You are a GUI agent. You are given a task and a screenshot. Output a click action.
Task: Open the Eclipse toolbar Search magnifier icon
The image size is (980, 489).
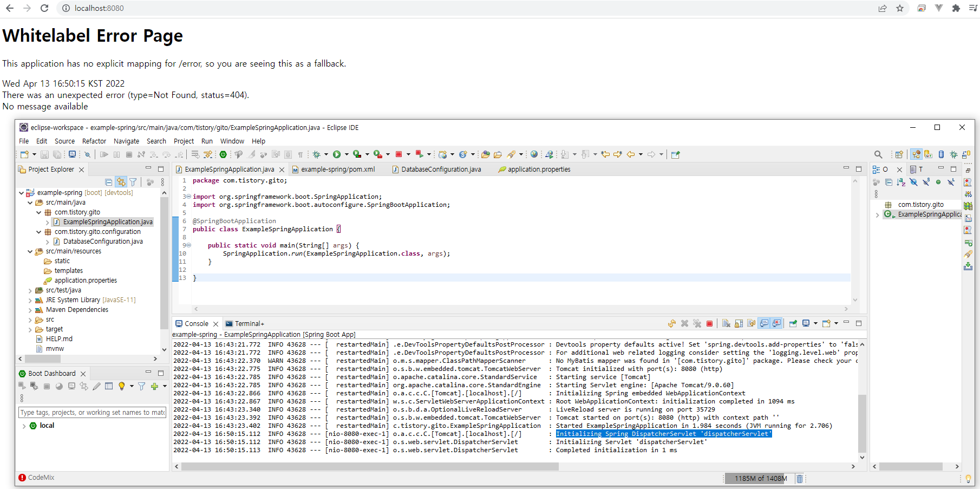click(x=878, y=155)
